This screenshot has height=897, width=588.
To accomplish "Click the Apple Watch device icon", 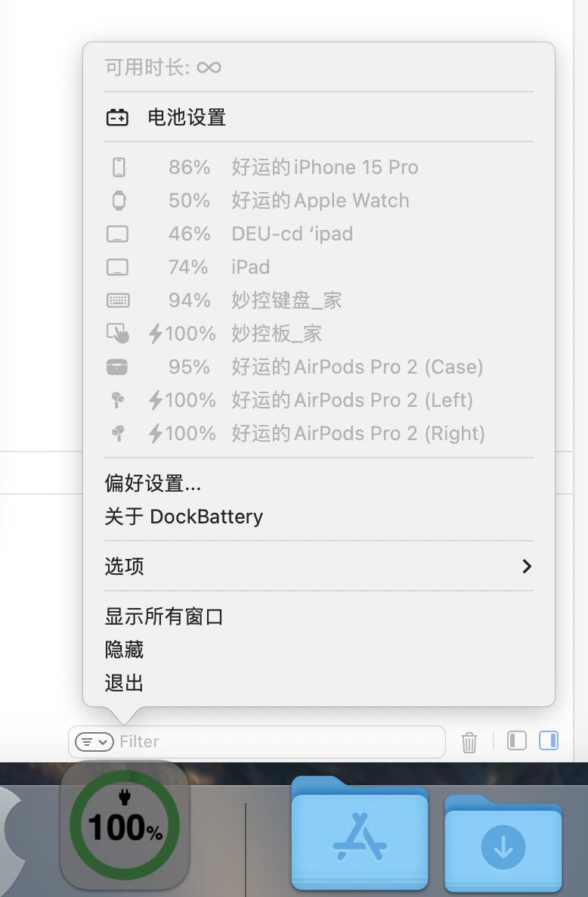I will pyautogui.click(x=118, y=200).
